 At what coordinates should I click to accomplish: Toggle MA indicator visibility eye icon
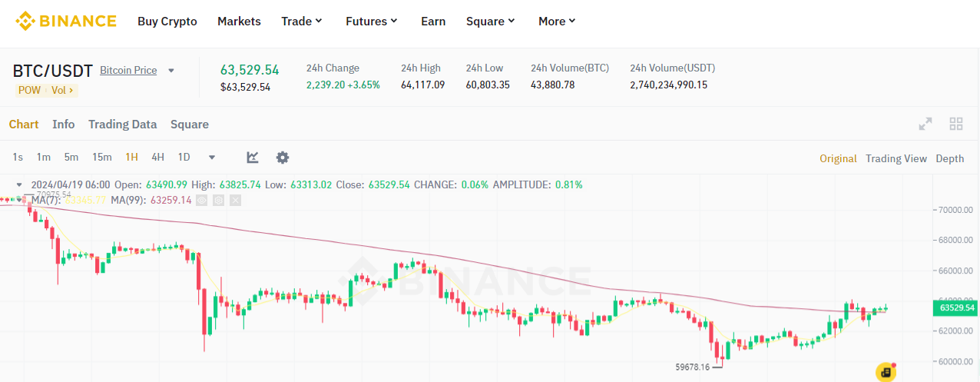pos(202,200)
